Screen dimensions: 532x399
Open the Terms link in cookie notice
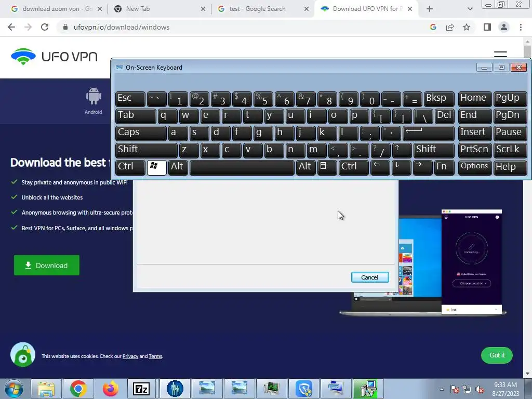(155, 356)
